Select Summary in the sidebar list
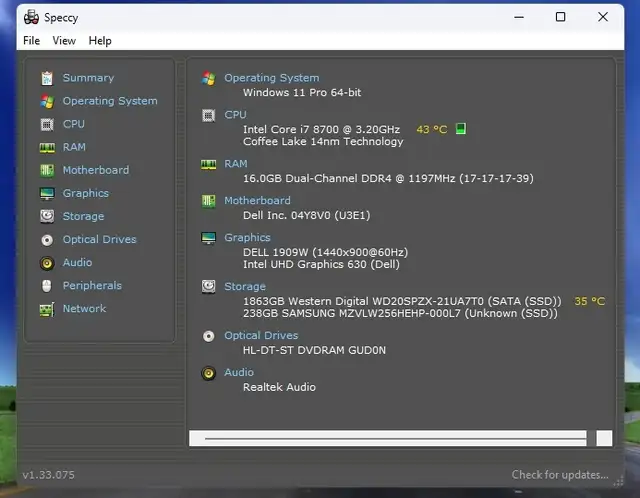This screenshot has height=498, width=640. [88, 78]
